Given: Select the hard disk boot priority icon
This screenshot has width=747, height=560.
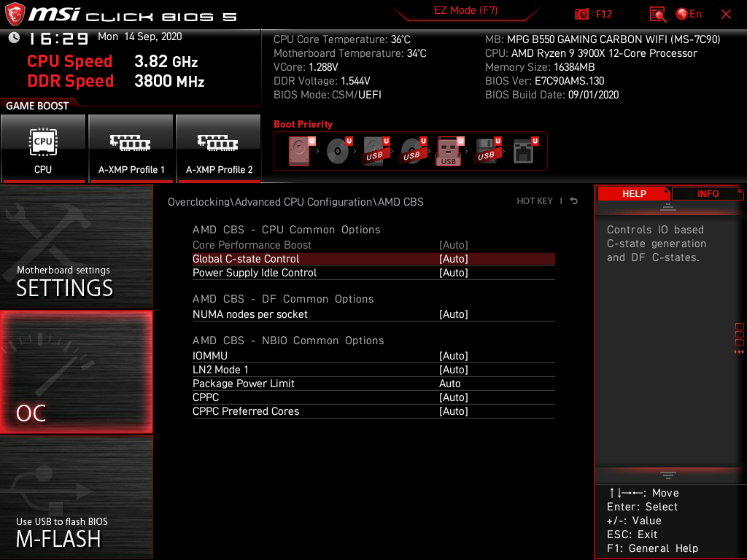Looking at the screenshot, I should point(300,151).
